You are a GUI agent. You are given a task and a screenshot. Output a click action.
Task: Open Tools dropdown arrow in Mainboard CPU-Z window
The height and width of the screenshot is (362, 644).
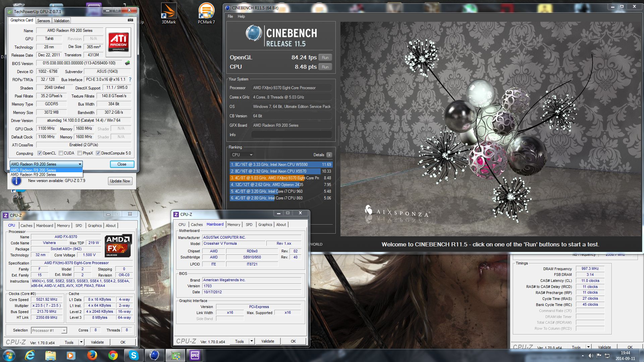pyautogui.click(x=252, y=341)
